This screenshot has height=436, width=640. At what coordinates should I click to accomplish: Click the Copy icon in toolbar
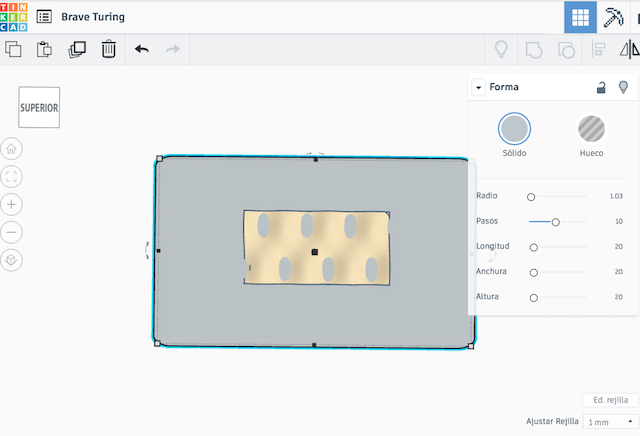click(x=13, y=49)
